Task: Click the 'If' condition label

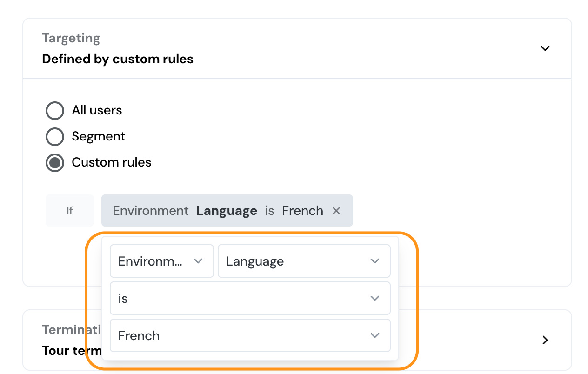Action: (x=69, y=211)
